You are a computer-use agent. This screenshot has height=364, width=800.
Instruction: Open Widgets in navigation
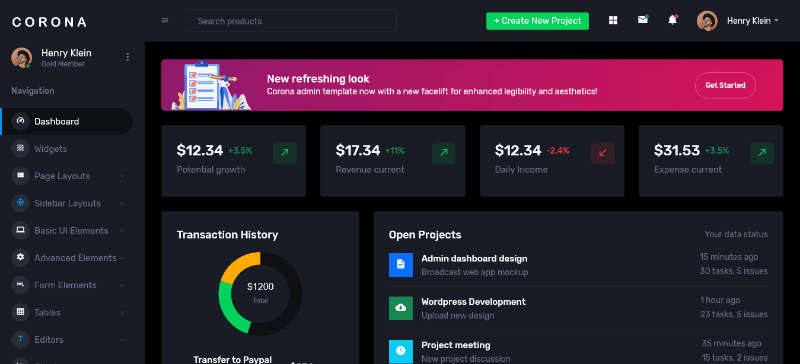[x=66, y=149]
